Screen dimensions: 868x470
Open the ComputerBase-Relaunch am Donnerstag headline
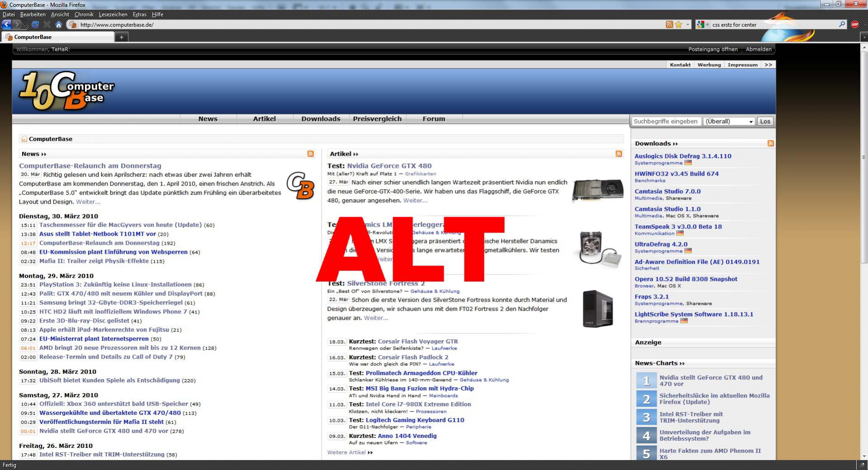pos(90,166)
